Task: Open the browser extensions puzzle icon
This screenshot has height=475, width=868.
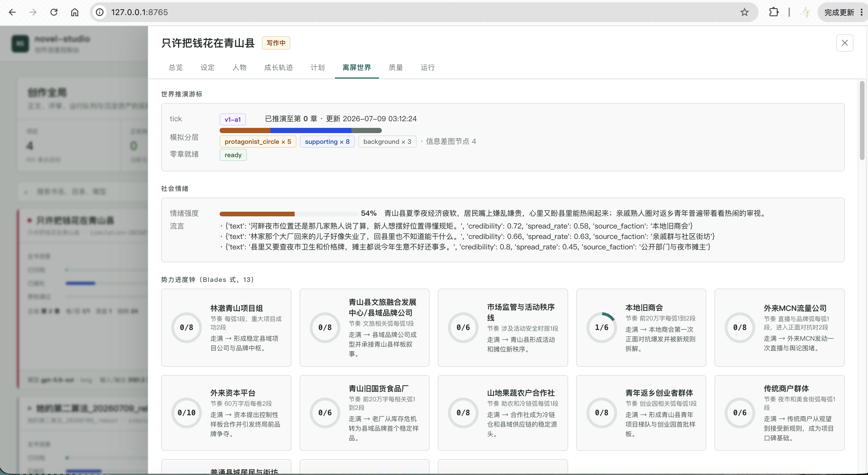Action: 774,12
